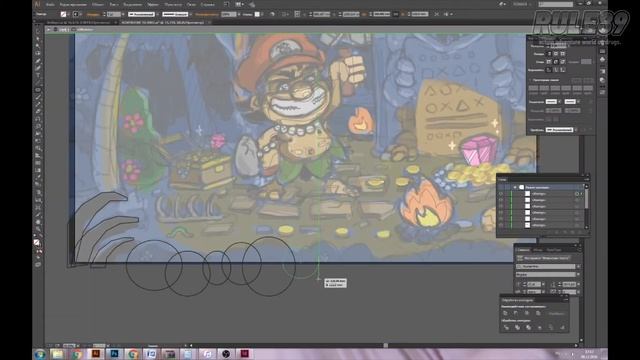Toggle visibility of first <Контур> sublayer
Screen dimensions: 640x360
pyautogui.click(x=501, y=194)
